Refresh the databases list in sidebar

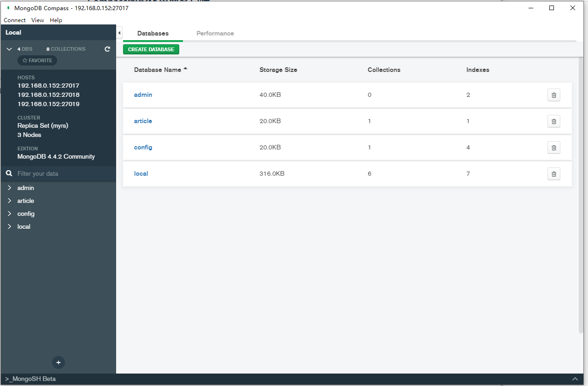[107, 49]
